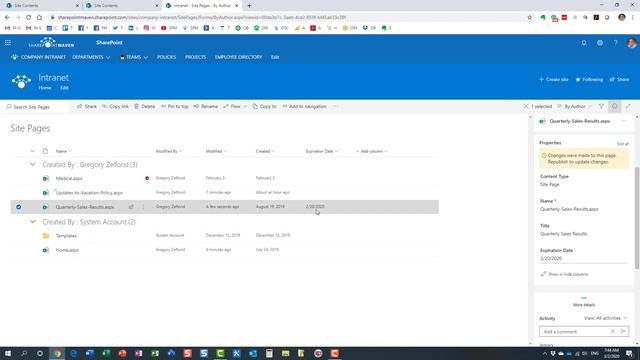Open the filter pane funnel icon
The image size is (640, 360).
[x=601, y=107]
